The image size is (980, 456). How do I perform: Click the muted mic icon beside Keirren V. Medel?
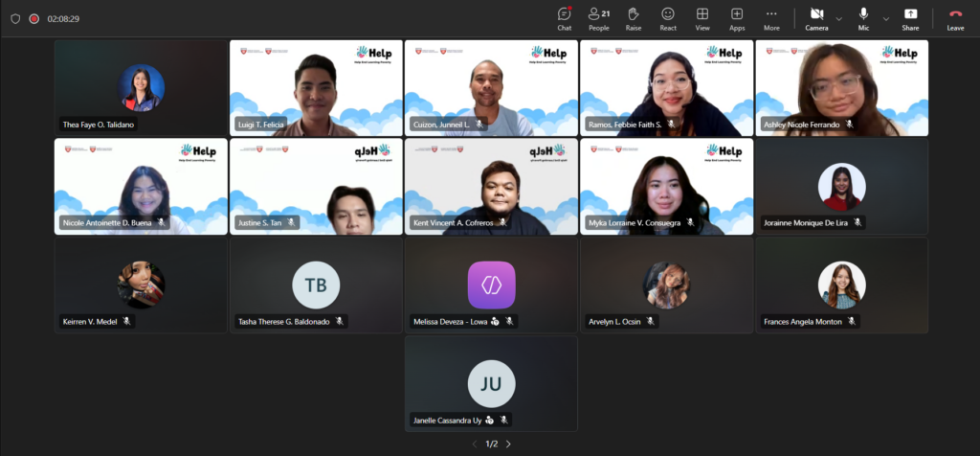click(127, 321)
